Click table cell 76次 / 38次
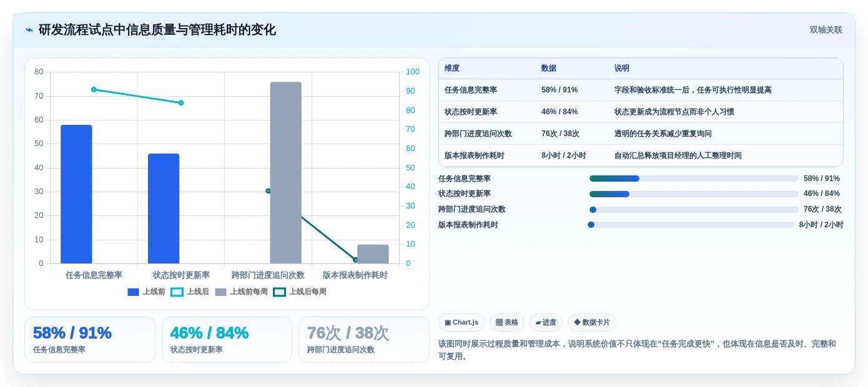 tap(560, 134)
